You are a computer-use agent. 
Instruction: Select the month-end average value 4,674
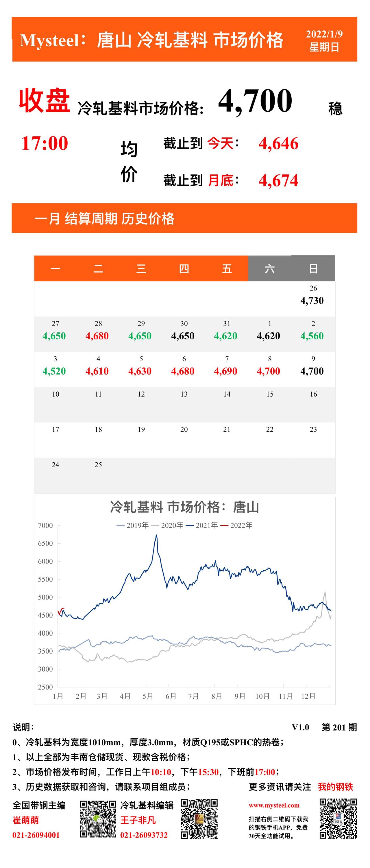[x=278, y=181]
